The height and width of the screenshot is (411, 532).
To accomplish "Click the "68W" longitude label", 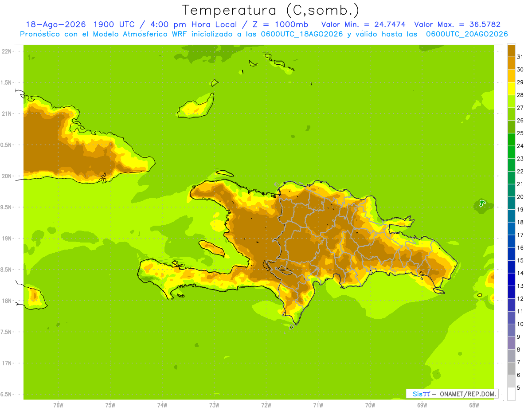I will tap(474, 405).
